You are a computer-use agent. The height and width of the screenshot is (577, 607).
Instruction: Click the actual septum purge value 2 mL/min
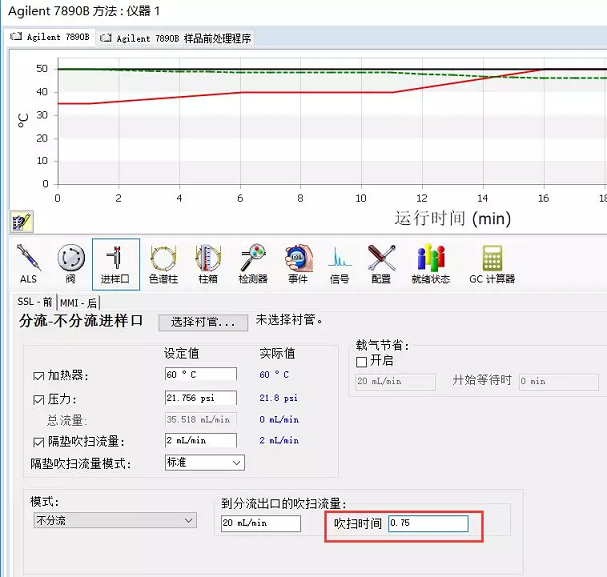point(279,440)
